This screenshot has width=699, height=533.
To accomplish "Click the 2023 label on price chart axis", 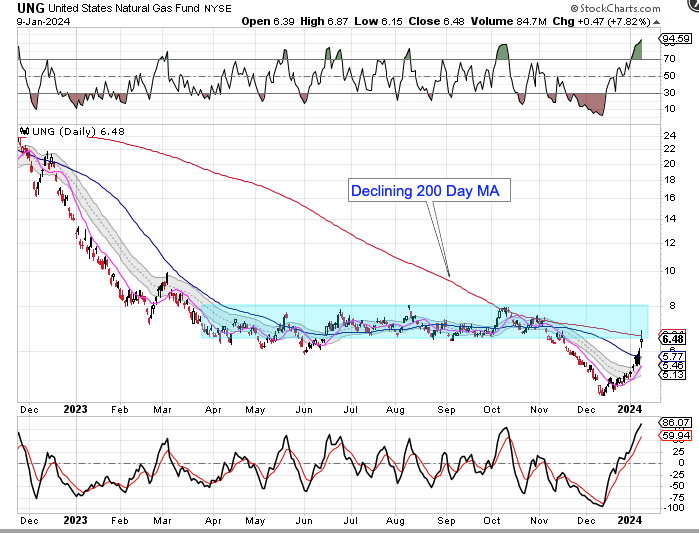I will (x=76, y=409).
